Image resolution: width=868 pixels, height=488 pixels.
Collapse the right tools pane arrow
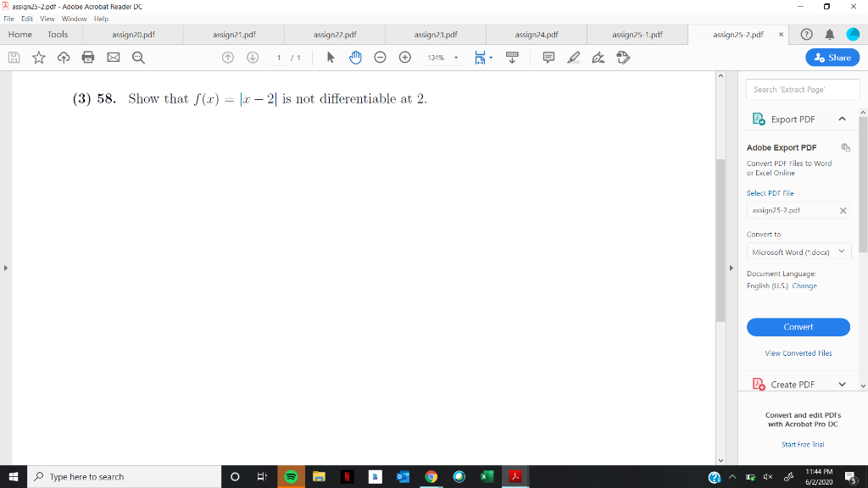(x=731, y=268)
